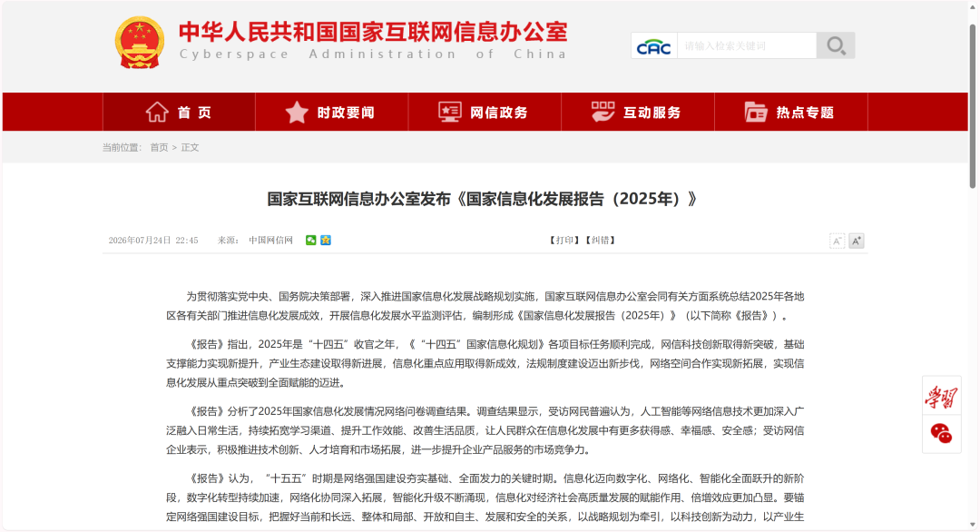
Task: Click the 打印 print link
Action: 564,240
